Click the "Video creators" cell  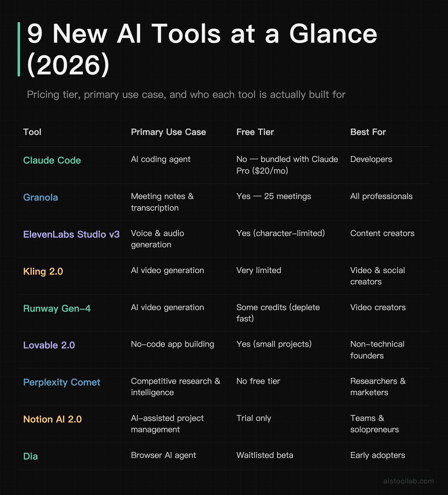coord(378,308)
